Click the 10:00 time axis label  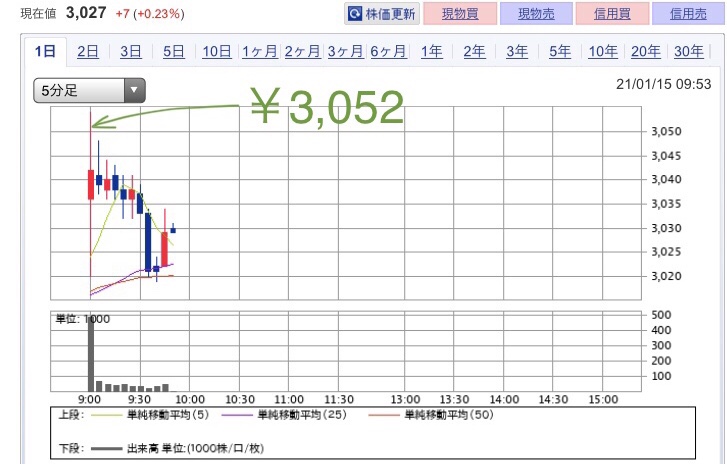[x=190, y=400]
